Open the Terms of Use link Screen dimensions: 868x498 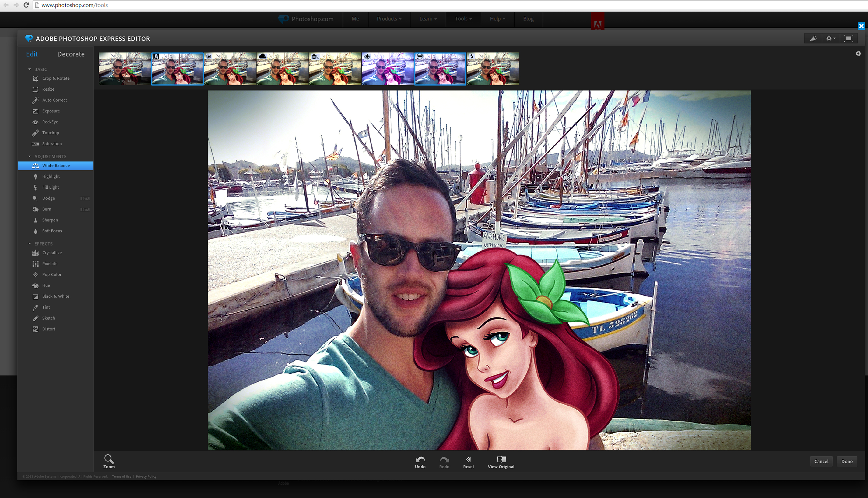click(121, 476)
